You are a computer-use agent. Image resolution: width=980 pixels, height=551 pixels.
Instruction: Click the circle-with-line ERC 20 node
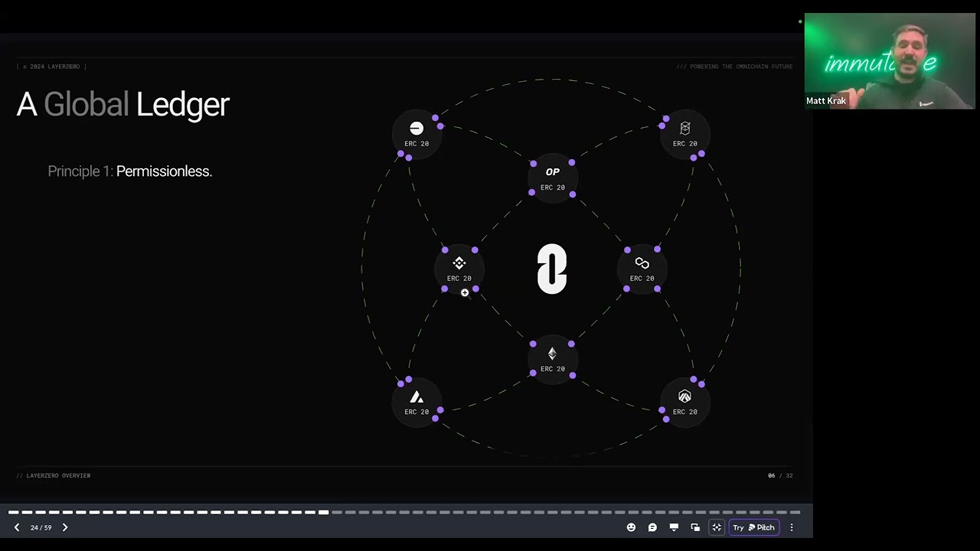[416, 135]
